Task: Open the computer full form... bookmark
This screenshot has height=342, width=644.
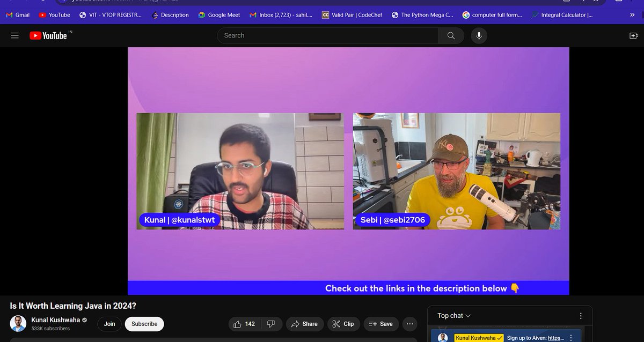Action: coord(493,15)
